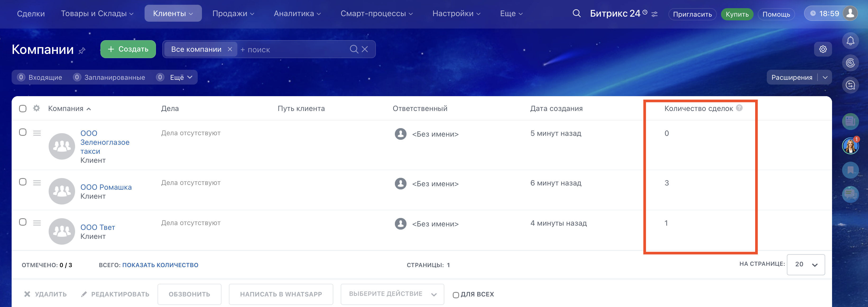Viewport: 868px width, 307px height.
Task: Clear search with X icon in filter
Action: point(364,49)
